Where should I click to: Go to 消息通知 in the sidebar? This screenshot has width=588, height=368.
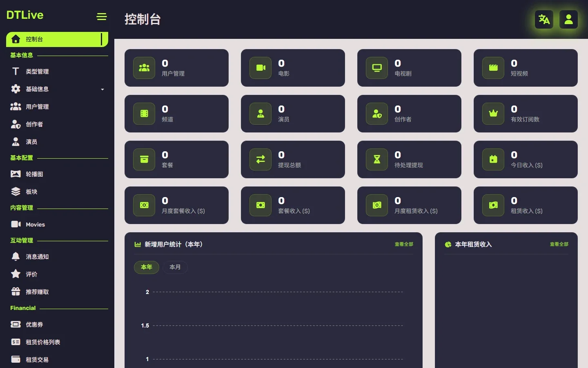pos(57,257)
